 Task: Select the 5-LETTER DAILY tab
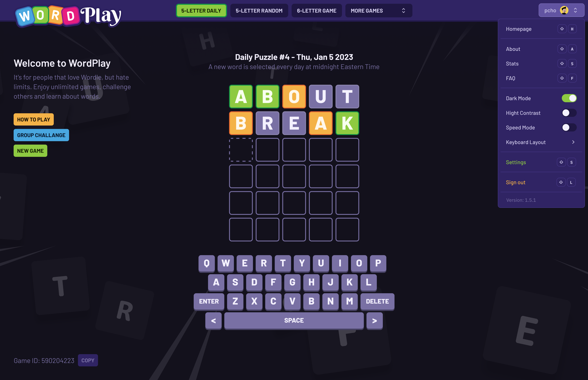click(201, 10)
